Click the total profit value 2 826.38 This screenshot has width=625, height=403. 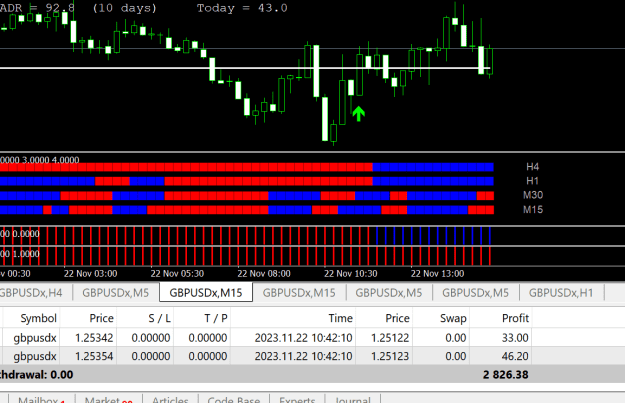pos(505,375)
